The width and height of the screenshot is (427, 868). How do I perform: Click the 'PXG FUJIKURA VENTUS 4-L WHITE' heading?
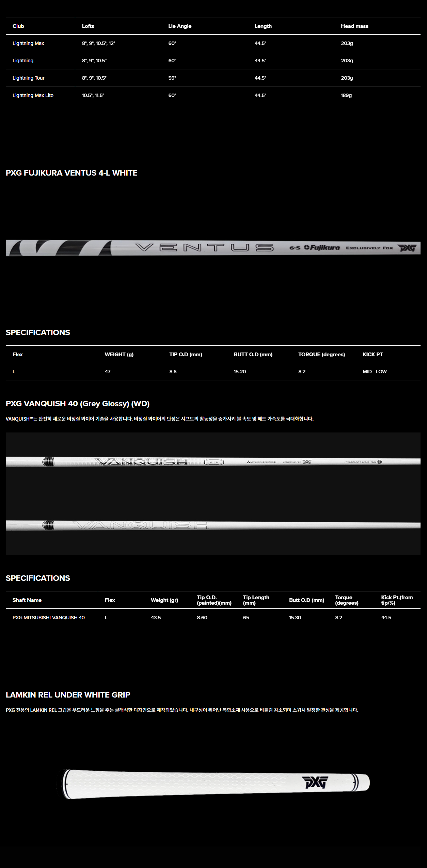72,173
